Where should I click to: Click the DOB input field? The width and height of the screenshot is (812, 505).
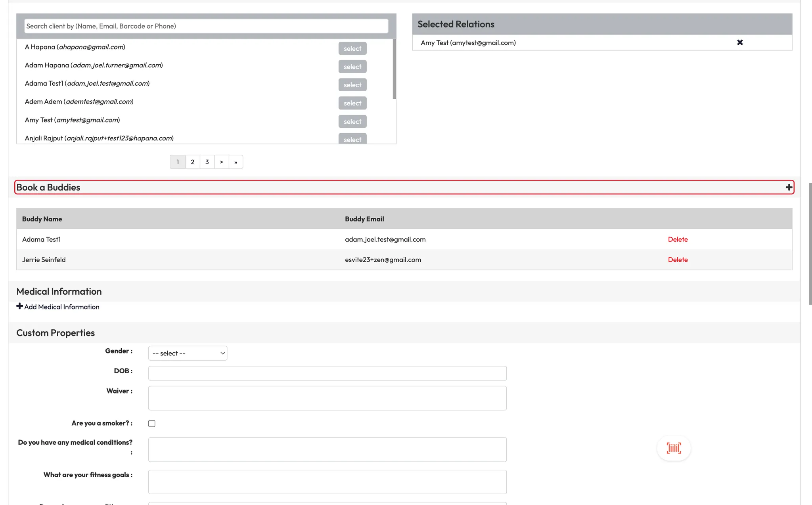(327, 373)
